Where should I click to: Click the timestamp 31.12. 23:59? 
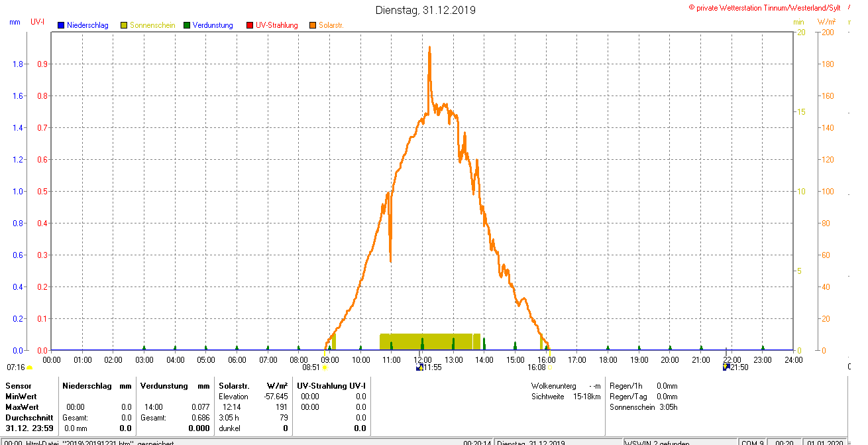point(28,428)
